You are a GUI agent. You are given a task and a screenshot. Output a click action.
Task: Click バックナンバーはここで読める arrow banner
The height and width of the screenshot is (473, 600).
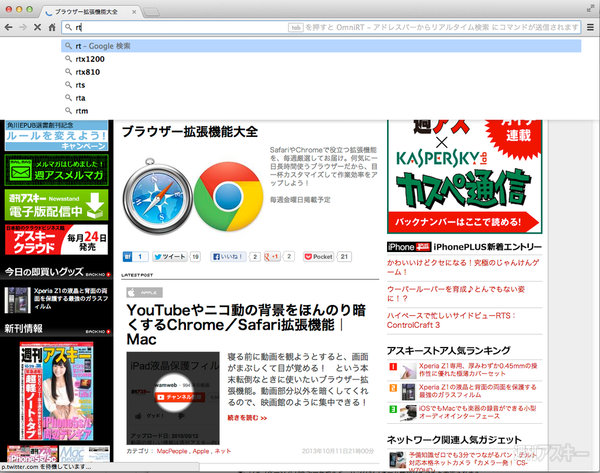[464, 222]
